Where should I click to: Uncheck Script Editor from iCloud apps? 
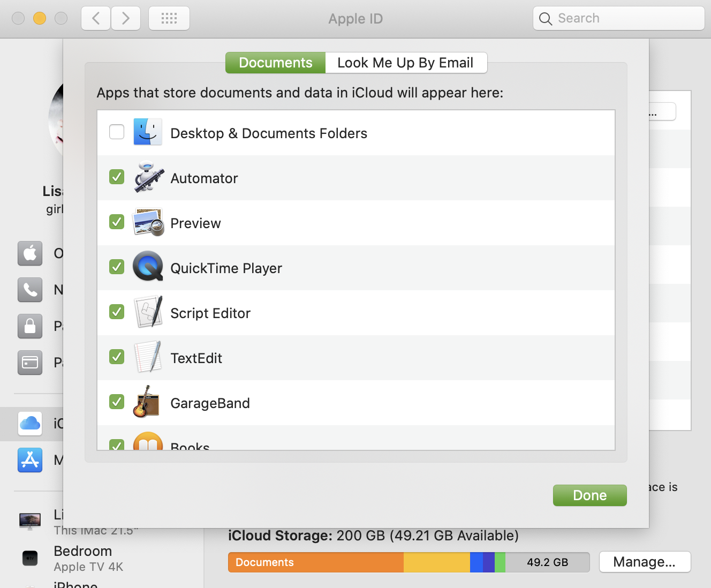pyautogui.click(x=117, y=312)
